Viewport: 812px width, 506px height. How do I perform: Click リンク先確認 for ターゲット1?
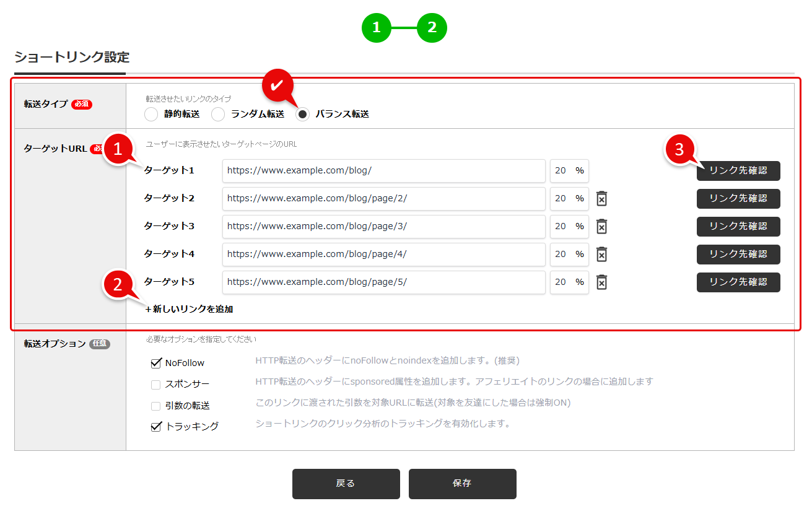tap(738, 171)
